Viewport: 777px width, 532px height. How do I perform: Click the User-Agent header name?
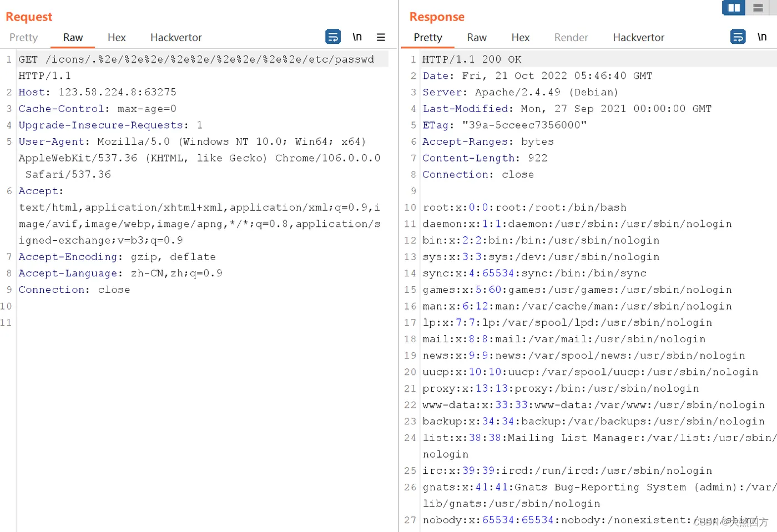pyautogui.click(x=52, y=142)
